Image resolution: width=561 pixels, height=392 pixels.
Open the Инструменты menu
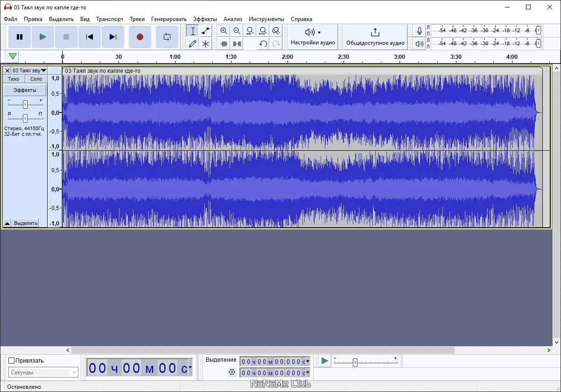point(266,19)
